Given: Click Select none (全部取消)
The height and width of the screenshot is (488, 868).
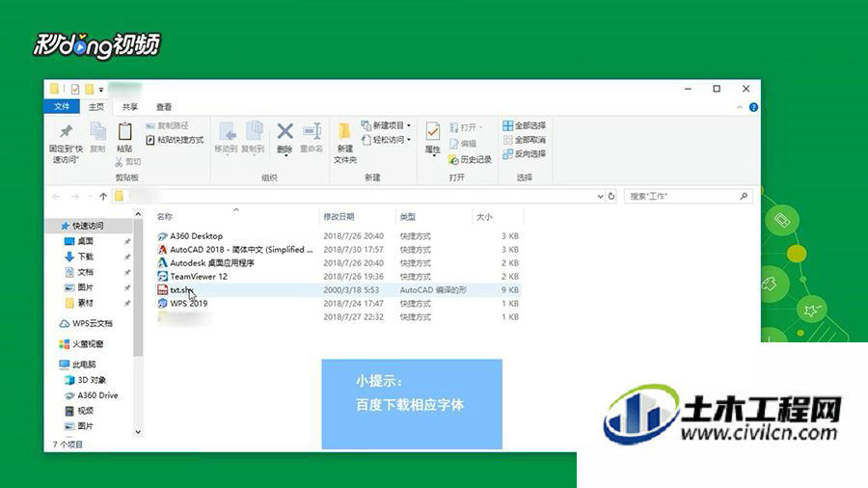Looking at the screenshot, I should (x=525, y=140).
